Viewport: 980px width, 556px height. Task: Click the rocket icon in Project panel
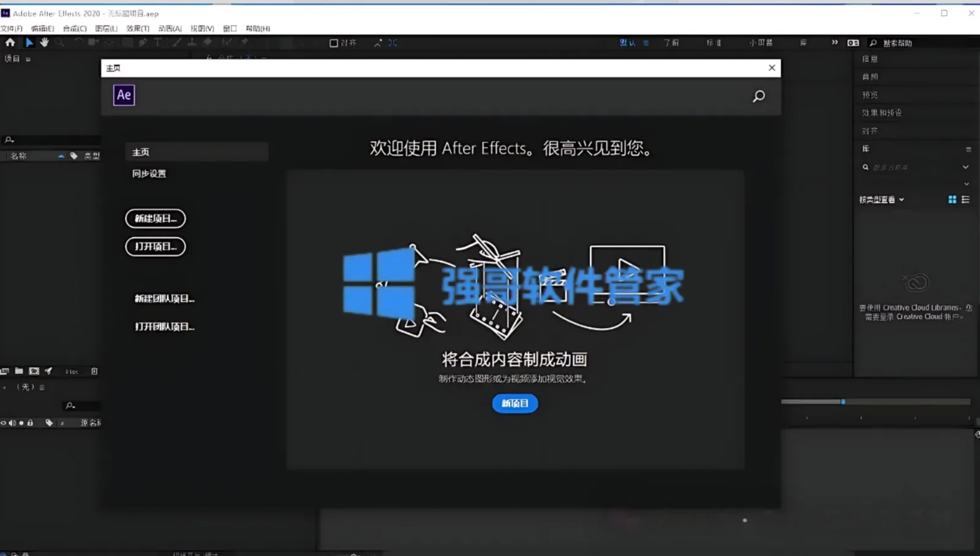coord(48,371)
